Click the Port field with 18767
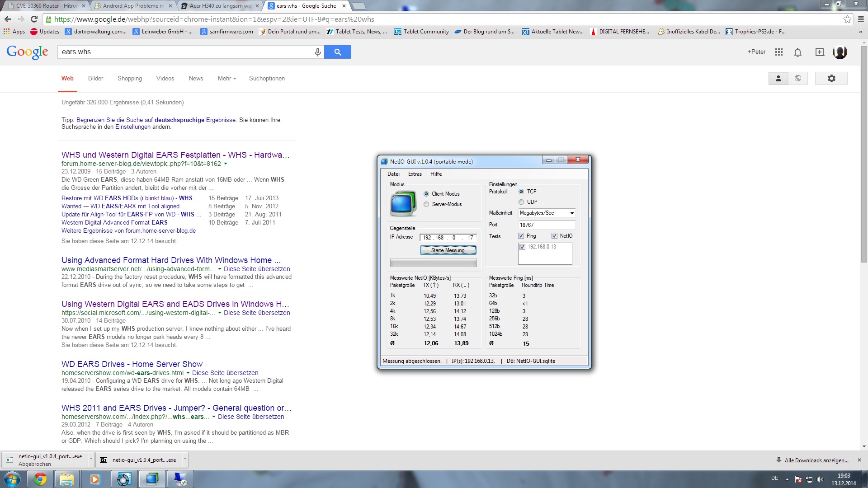Screen dimensions: 868x488 click(x=547, y=225)
